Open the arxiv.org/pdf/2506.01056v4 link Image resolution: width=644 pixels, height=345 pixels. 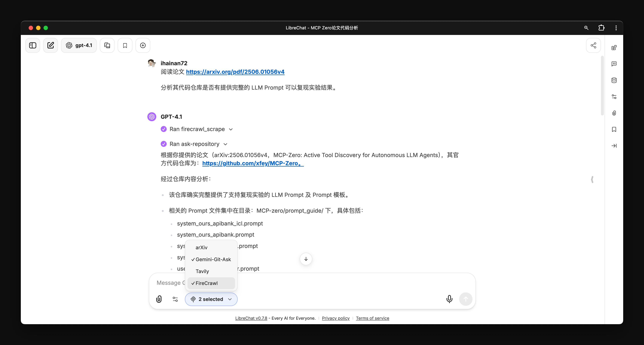click(235, 72)
